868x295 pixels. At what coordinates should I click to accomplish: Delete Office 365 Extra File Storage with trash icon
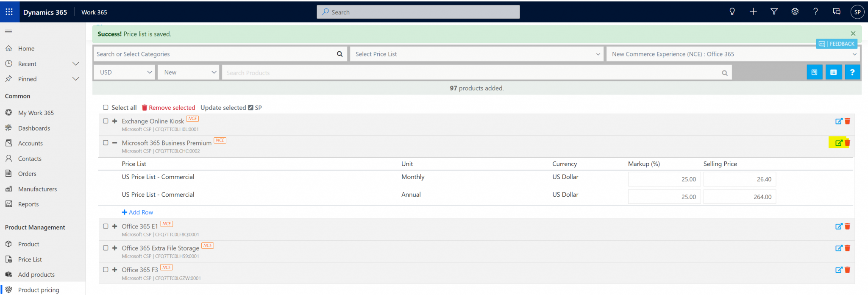(847, 248)
